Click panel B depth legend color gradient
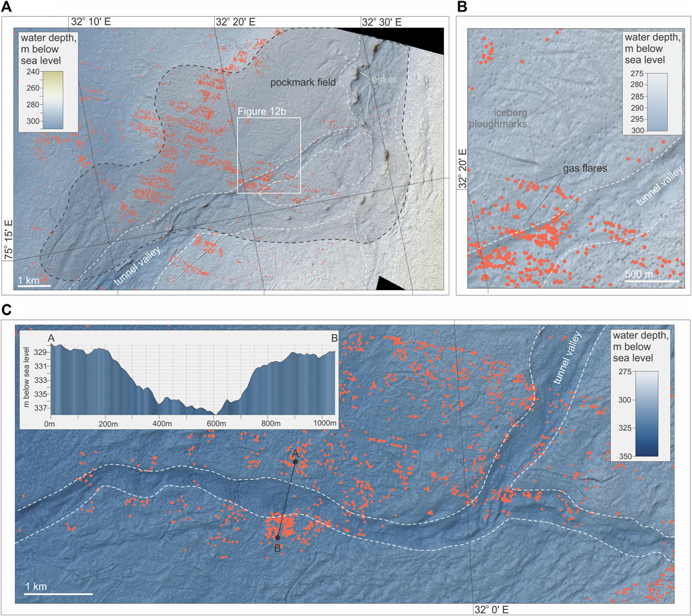The image size is (692, 616). [x=657, y=102]
